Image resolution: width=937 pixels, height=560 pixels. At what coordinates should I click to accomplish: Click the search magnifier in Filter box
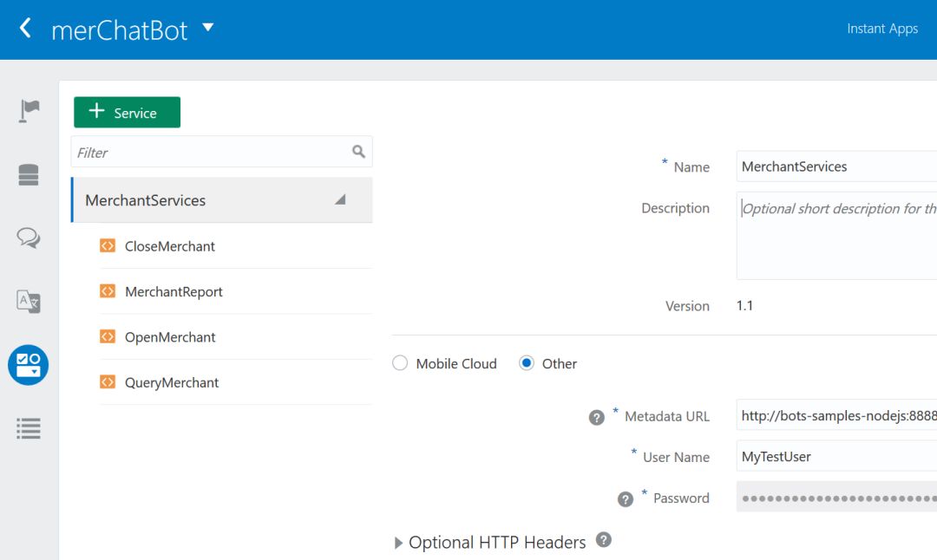pyautogui.click(x=359, y=152)
